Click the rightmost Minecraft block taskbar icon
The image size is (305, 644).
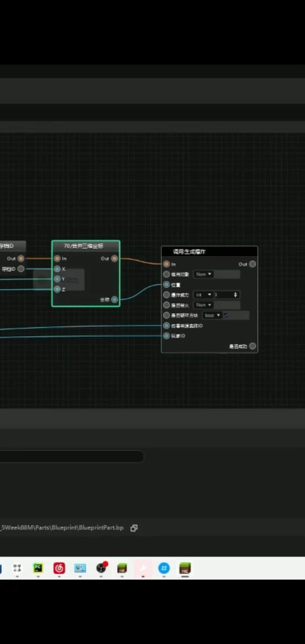pos(185,568)
